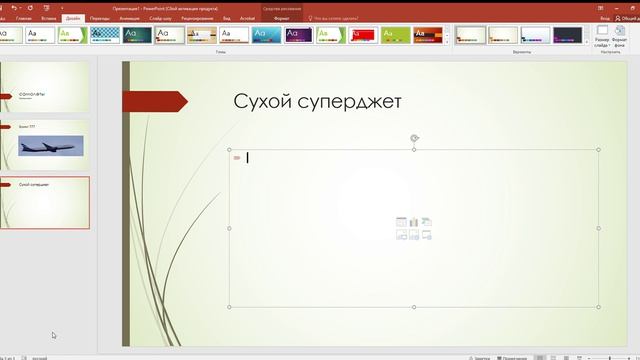Screen dimensions: 640x360
Task: Open the Размер слайда dropdown
Action: click(x=602, y=36)
